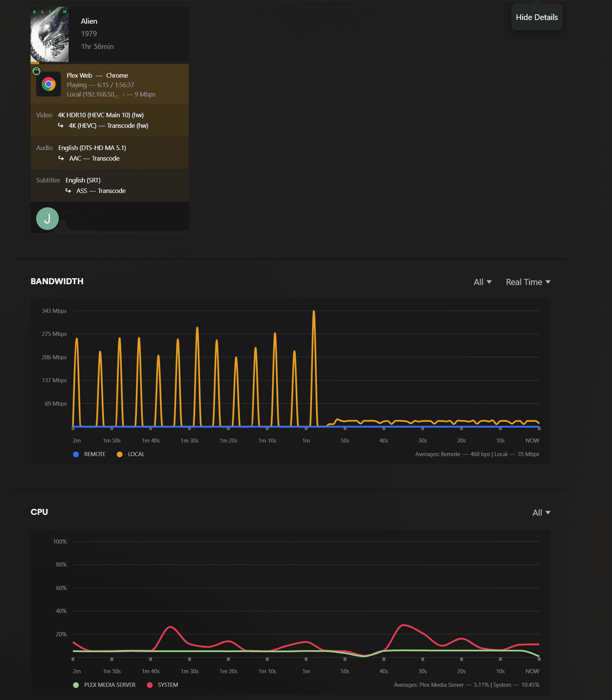Click 'English (SRT)' subtitles text
The width and height of the screenshot is (612, 700).
(x=83, y=180)
